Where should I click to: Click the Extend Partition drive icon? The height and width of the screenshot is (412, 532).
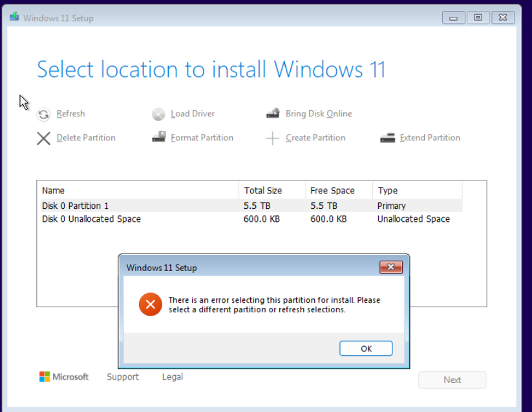tap(387, 138)
